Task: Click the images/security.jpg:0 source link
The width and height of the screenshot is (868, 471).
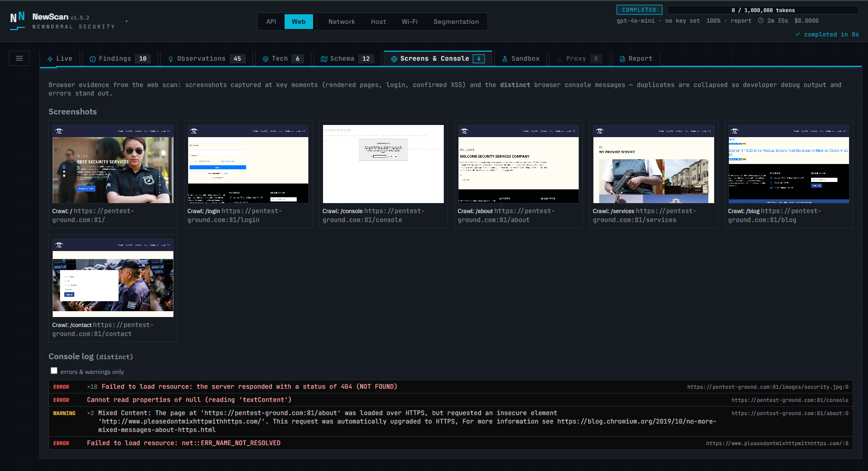Action: 767,387
